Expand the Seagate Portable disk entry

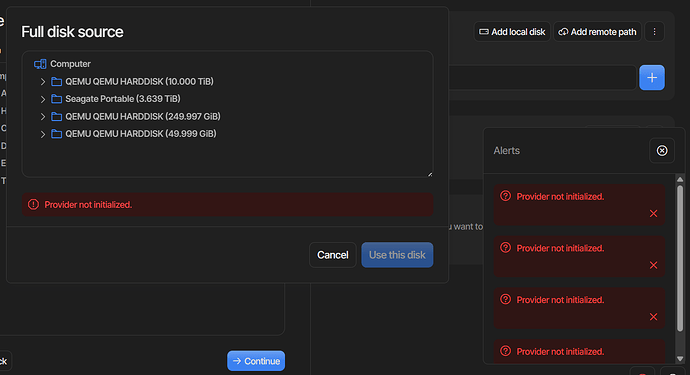[x=43, y=99]
